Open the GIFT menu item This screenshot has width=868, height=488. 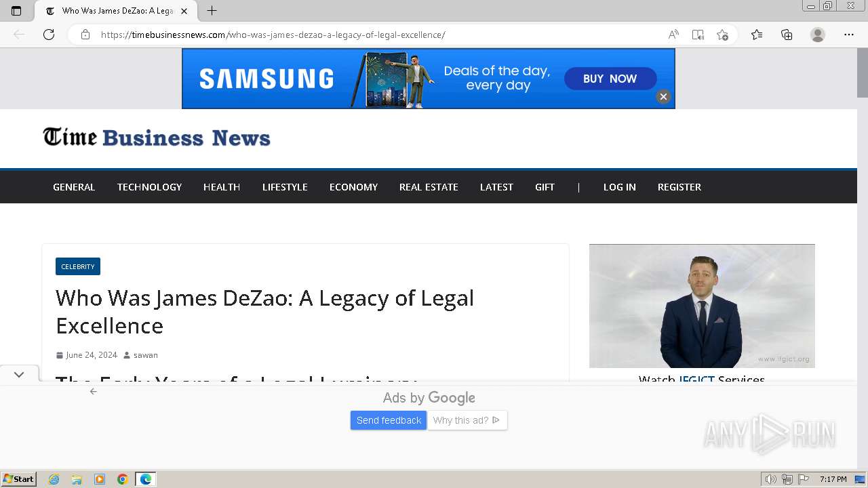(545, 187)
